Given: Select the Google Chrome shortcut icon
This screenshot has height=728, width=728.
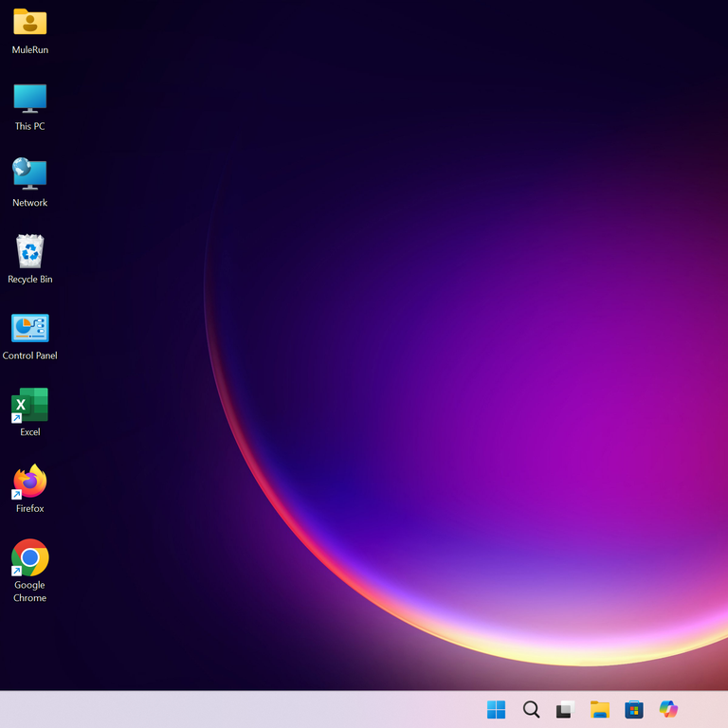Looking at the screenshot, I should click(29, 558).
